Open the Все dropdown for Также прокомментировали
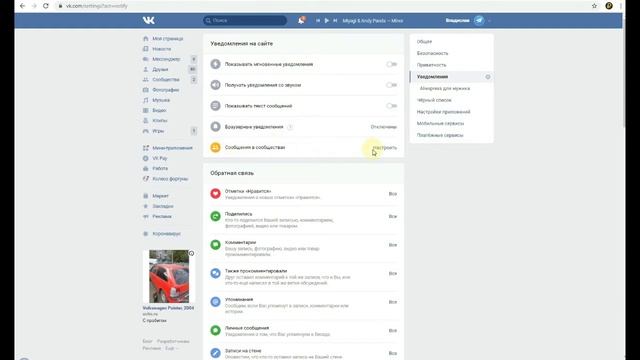This screenshot has height=360, width=640. pos(393,273)
